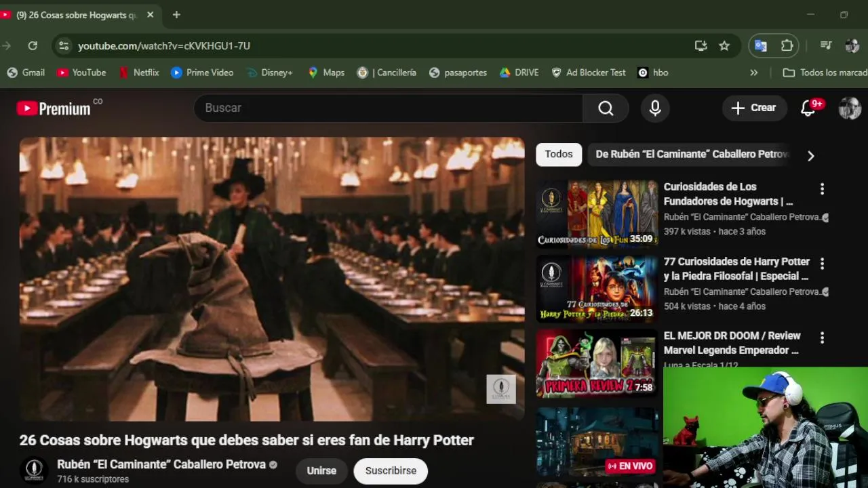Open the Netflix bookmark
Image resolution: width=868 pixels, height=488 pixels.
click(x=138, y=73)
